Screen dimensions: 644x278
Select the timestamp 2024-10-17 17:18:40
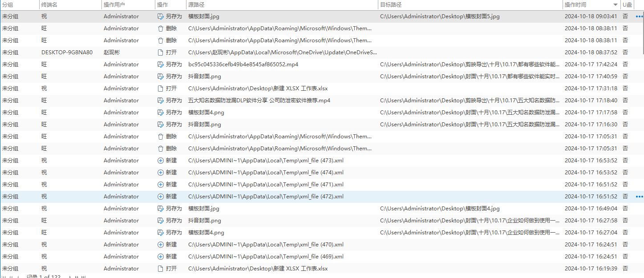coord(591,101)
